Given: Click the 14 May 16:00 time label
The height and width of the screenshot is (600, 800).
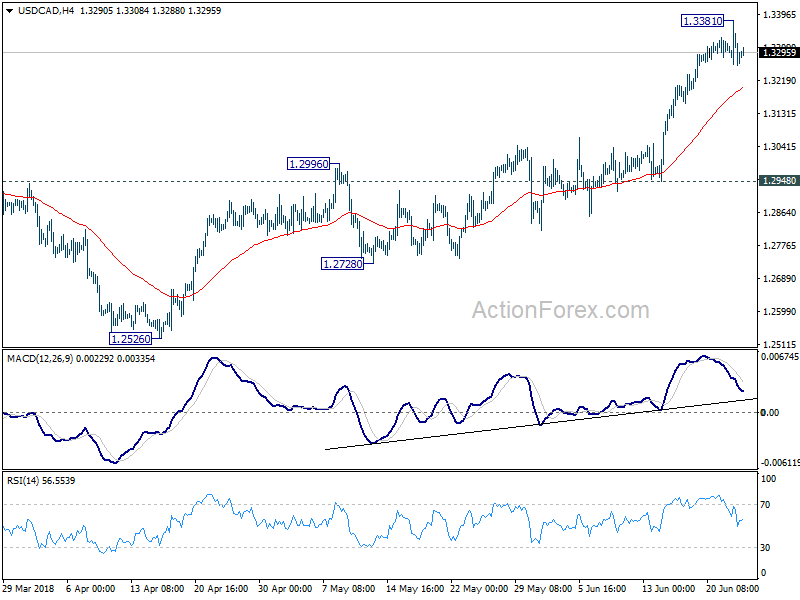Looking at the screenshot, I should pos(415,588).
